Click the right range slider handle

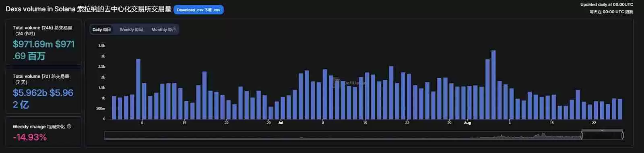coord(623,136)
